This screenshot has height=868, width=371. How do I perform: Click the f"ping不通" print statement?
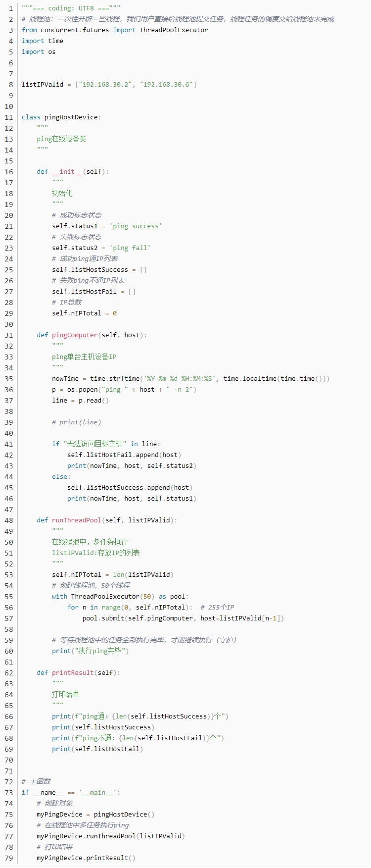pyautogui.click(x=138, y=738)
